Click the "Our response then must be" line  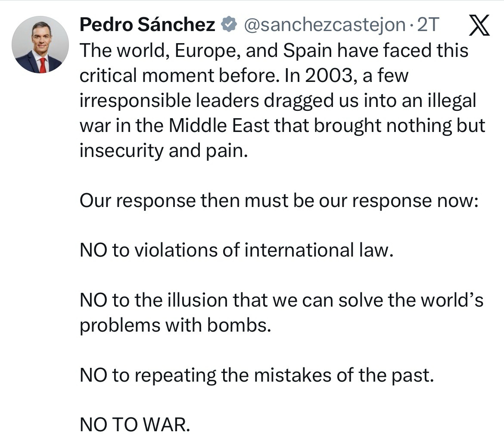[279, 201]
